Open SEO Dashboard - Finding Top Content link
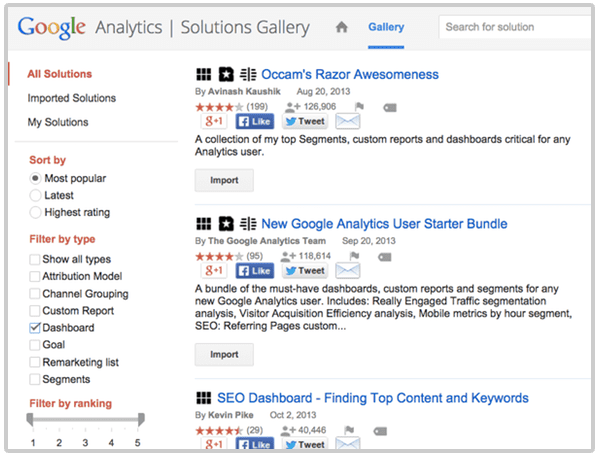600x455 pixels. [373, 398]
